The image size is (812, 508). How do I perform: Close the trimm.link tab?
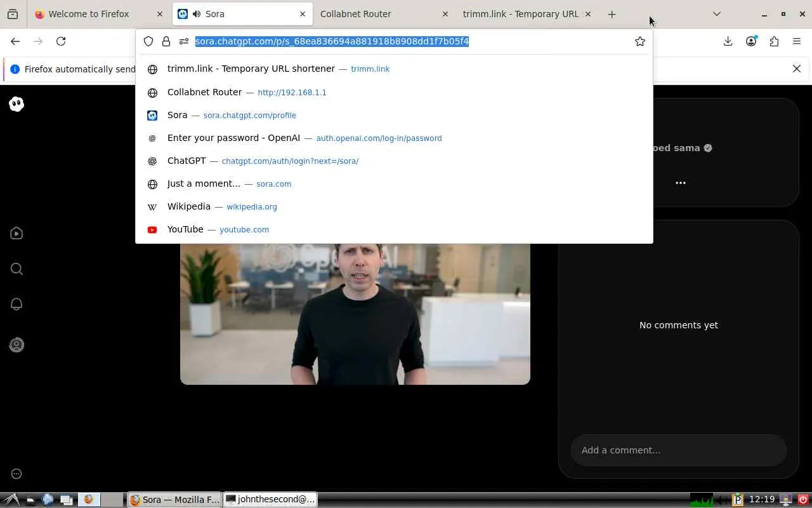(587, 14)
